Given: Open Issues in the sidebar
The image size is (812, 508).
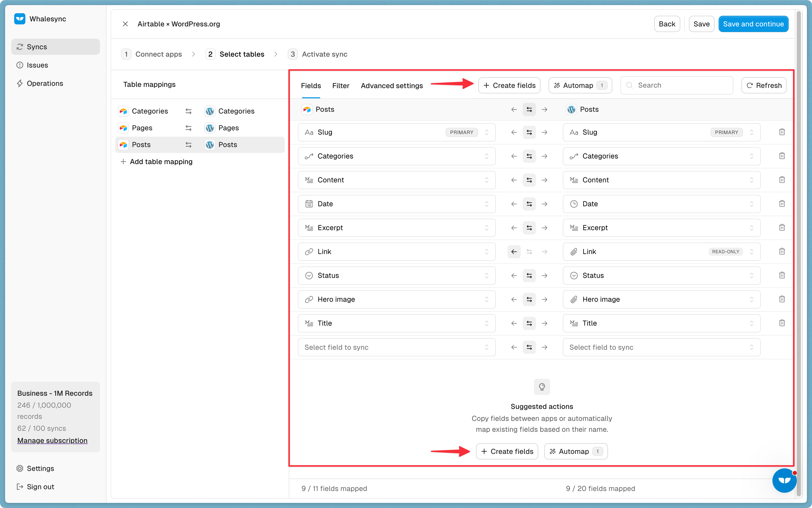Looking at the screenshot, I should pyautogui.click(x=55, y=65).
